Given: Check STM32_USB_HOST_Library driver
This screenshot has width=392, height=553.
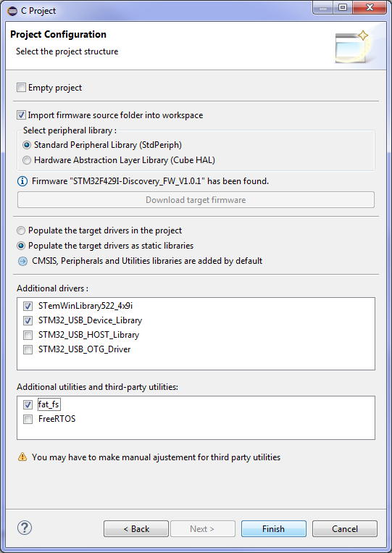Looking at the screenshot, I should (28, 335).
